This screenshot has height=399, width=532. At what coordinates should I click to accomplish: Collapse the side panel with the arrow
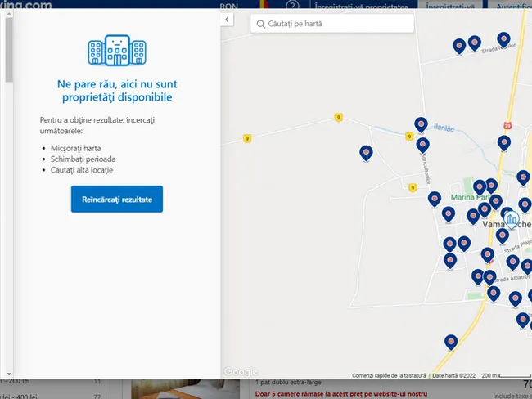pyautogui.click(x=228, y=20)
